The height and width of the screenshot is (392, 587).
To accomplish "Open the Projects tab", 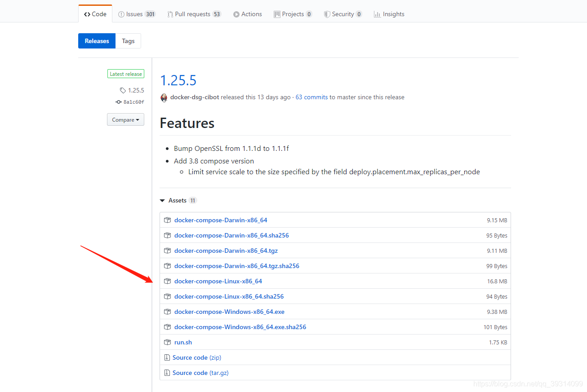I will [293, 14].
